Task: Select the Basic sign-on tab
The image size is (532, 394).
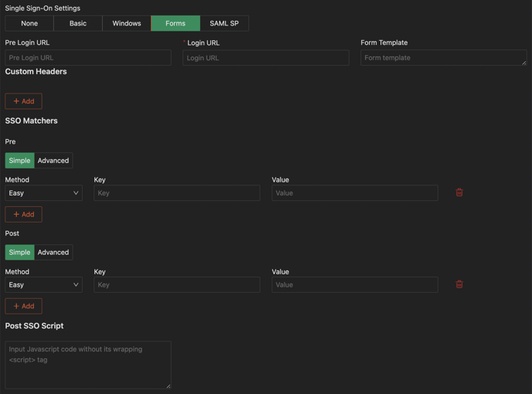Action: coord(78,23)
